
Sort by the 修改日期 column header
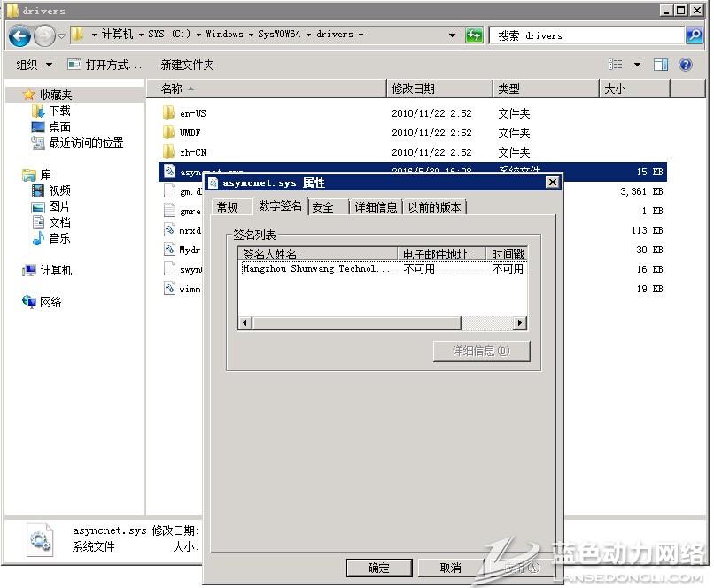(414, 89)
